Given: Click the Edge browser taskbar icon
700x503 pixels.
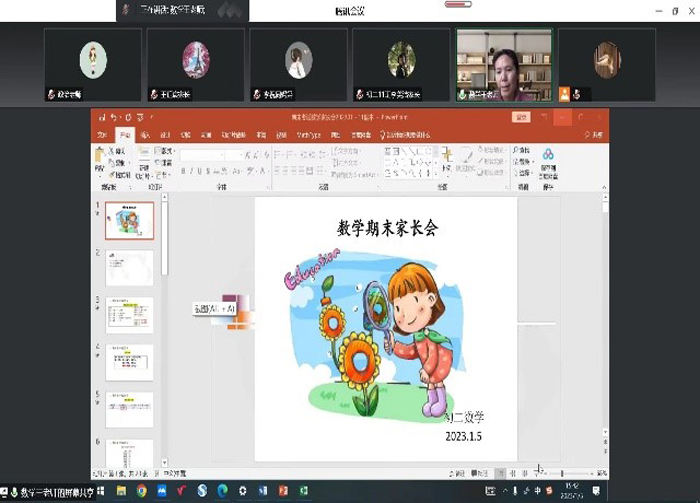Looking at the screenshot, I should pyautogui.click(x=222, y=491).
